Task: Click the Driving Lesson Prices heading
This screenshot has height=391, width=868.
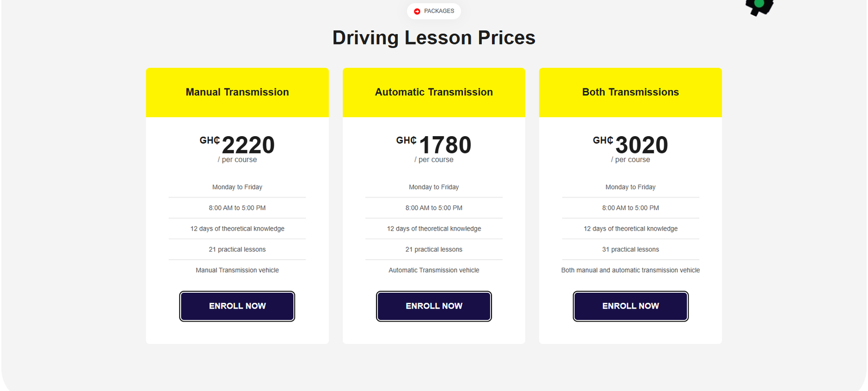Action: coord(434,38)
